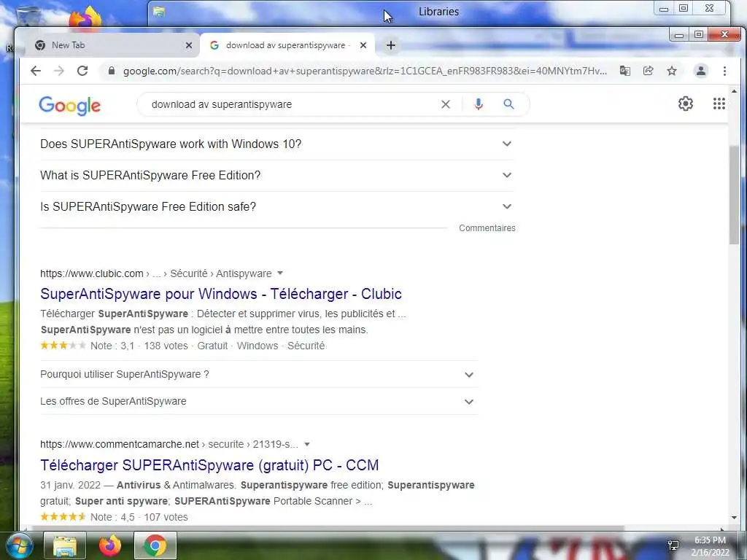Open the Chrome profile avatar
Image resolution: width=747 pixels, height=560 pixels.
tap(701, 71)
